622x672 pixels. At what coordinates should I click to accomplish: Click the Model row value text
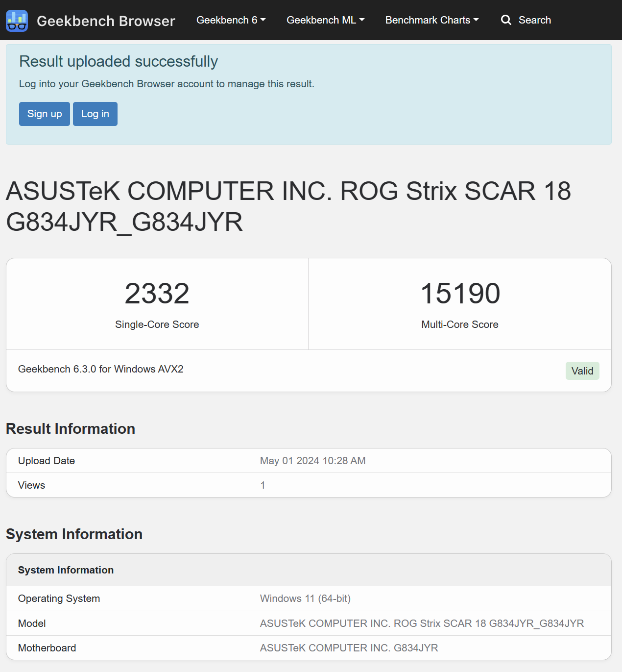[422, 623]
